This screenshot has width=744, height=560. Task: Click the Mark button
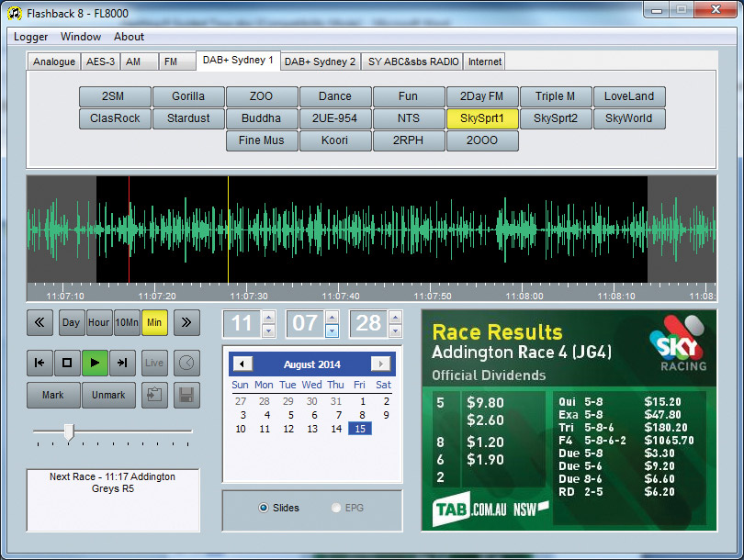coord(53,396)
